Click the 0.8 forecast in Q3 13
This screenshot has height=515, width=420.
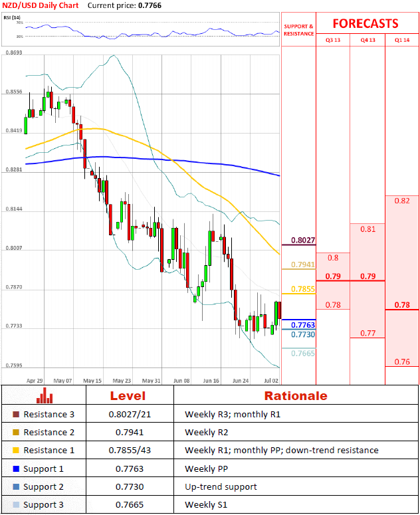click(x=333, y=258)
